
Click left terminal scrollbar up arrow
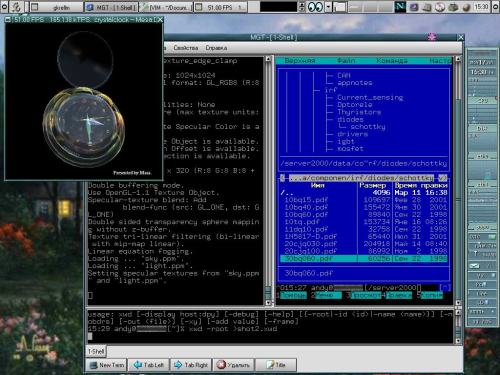pyautogui.click(x=268, y=59)
